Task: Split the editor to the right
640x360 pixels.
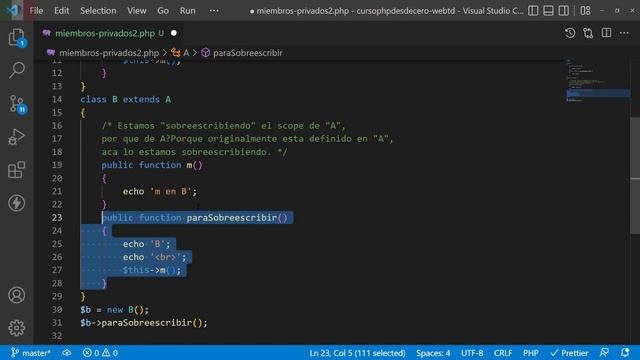Action: (607, 33)
